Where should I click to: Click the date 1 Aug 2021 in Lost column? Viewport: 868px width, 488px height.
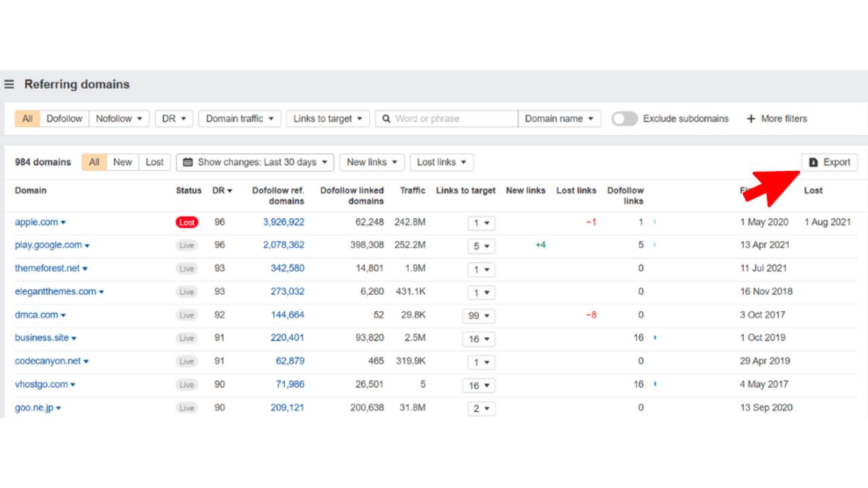827,222
